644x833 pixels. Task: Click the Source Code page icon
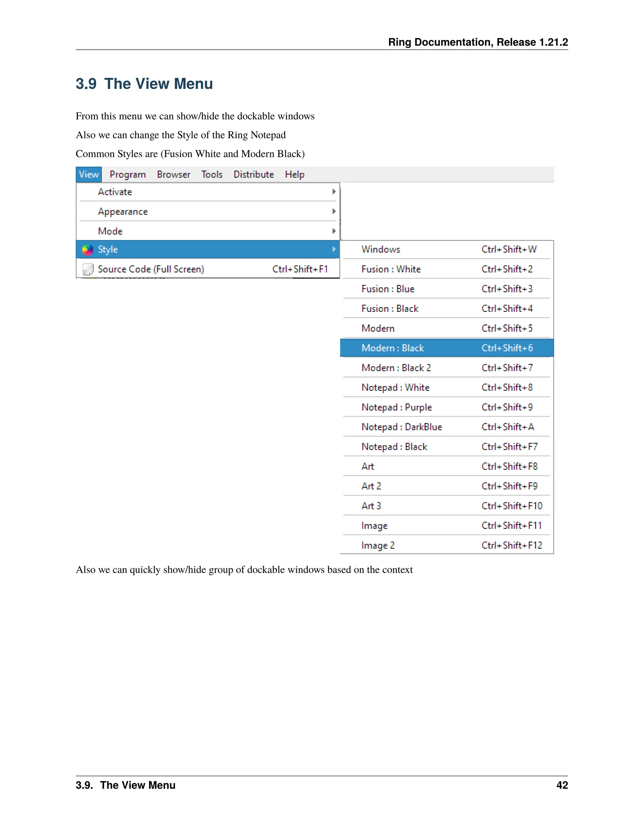coord(88,269)
